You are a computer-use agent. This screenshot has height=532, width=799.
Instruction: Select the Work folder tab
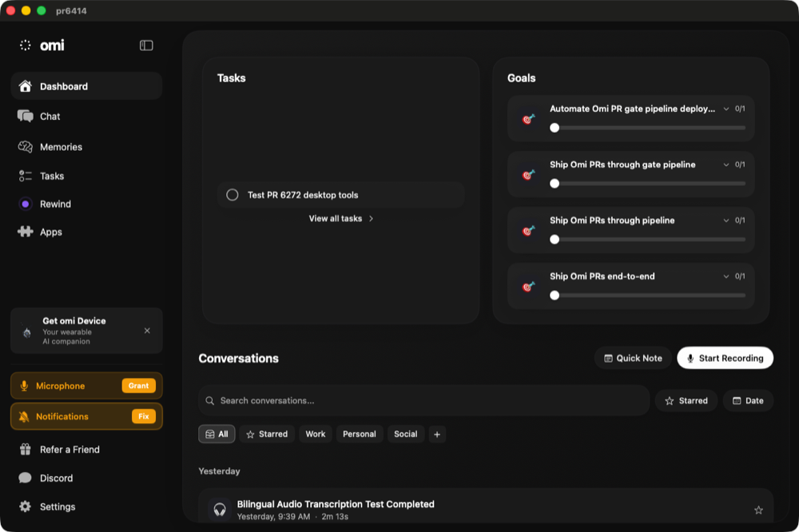tap(316, 435)
